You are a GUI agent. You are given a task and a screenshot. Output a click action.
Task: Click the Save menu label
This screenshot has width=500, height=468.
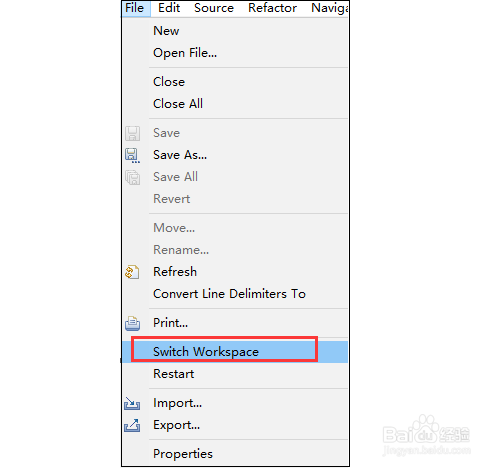pos(166,133)
